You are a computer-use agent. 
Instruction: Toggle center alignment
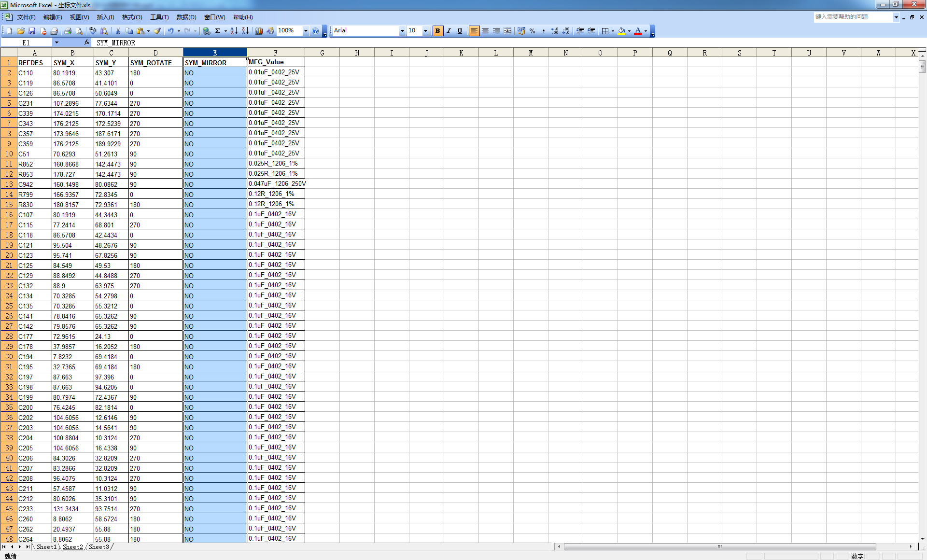485,31
